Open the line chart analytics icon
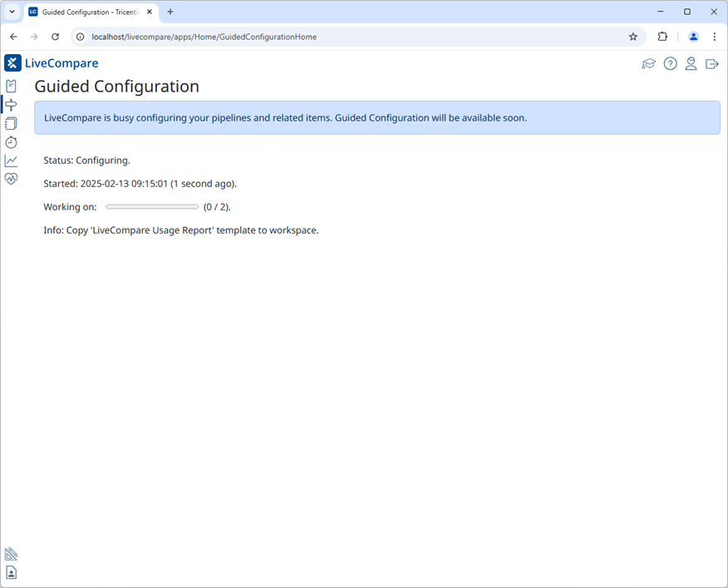This screenshot has width=728, height=588. tap(11, 161)
